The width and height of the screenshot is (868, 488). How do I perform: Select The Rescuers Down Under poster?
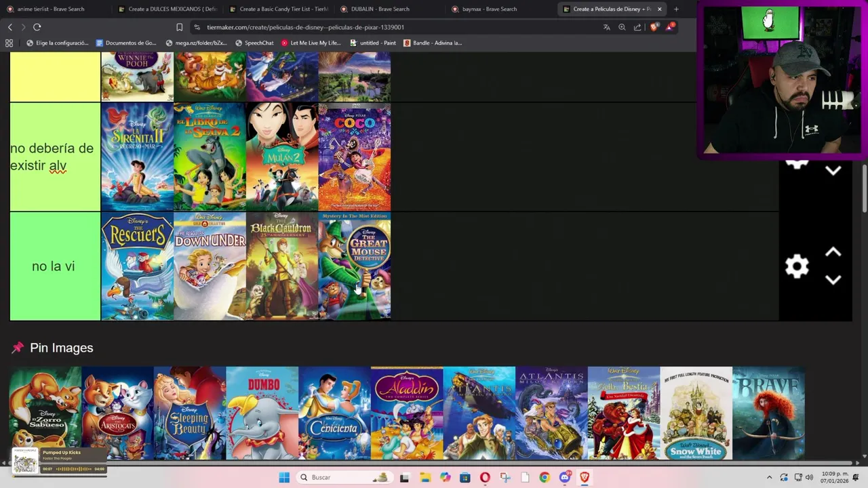210,266
